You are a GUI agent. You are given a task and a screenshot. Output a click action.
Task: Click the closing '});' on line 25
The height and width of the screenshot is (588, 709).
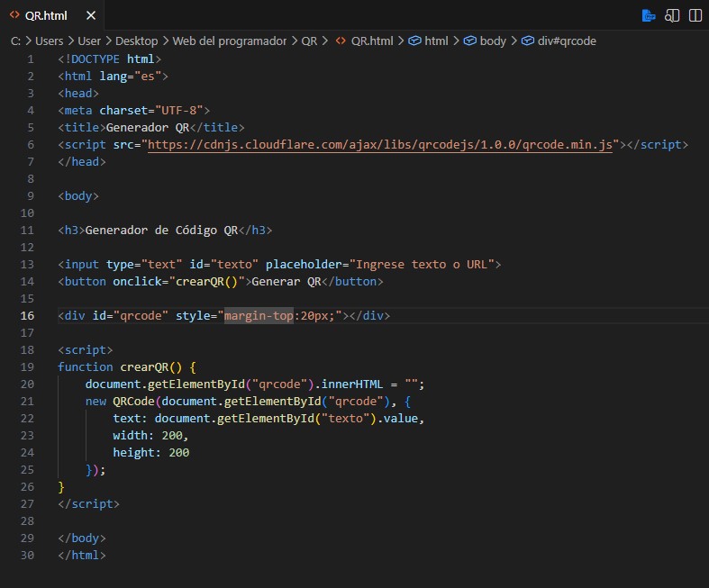tap(95, 470)
